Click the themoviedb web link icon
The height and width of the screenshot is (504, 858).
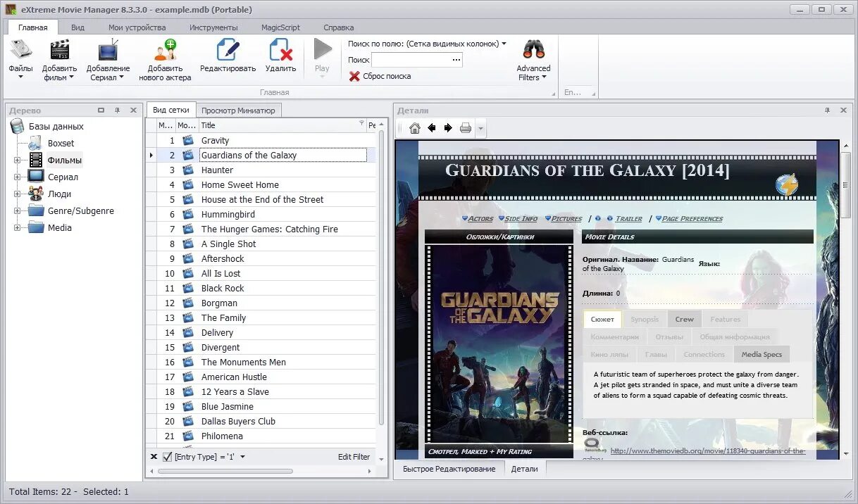click(591, 445)
